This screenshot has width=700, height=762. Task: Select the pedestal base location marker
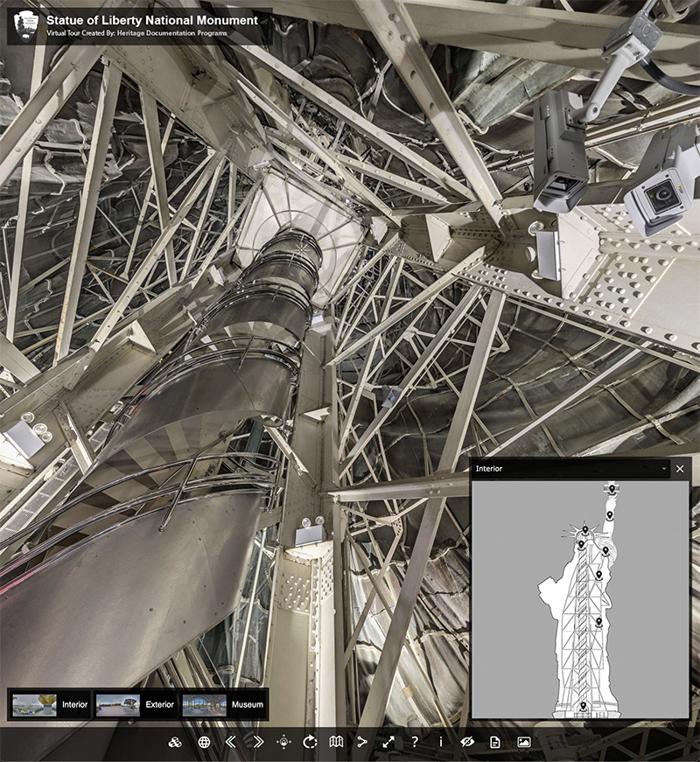point(584,706)
